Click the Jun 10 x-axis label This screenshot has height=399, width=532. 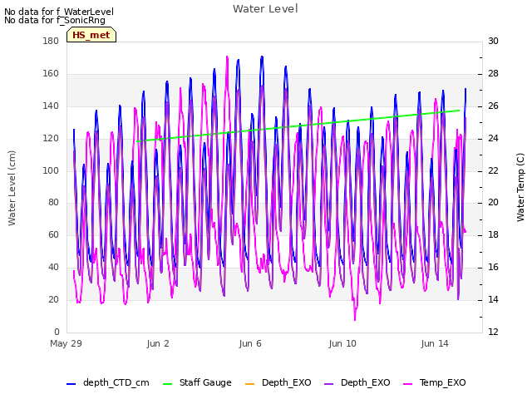(x=342, y=343)
